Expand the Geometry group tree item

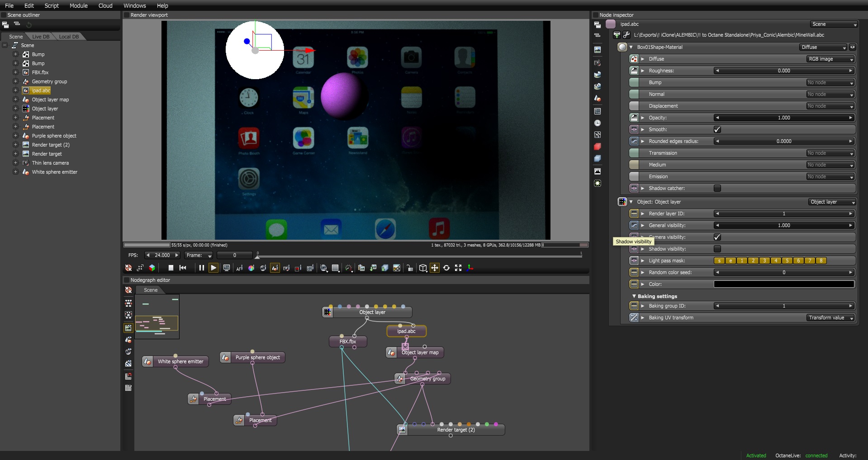[x=15, y=81]
